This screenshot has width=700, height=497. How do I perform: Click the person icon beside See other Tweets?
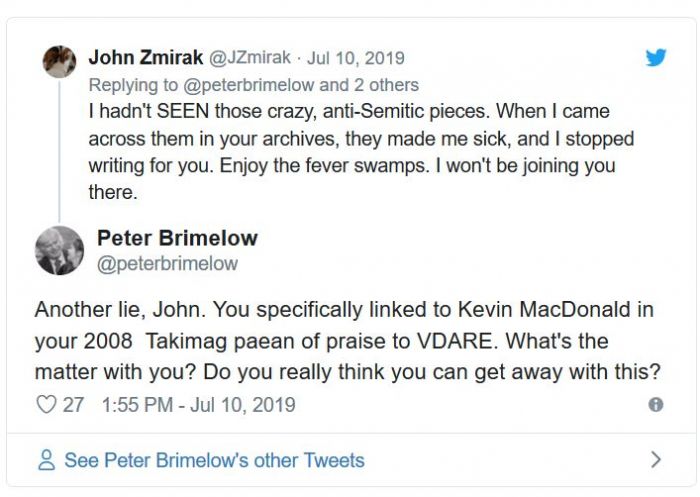(46, 461)
